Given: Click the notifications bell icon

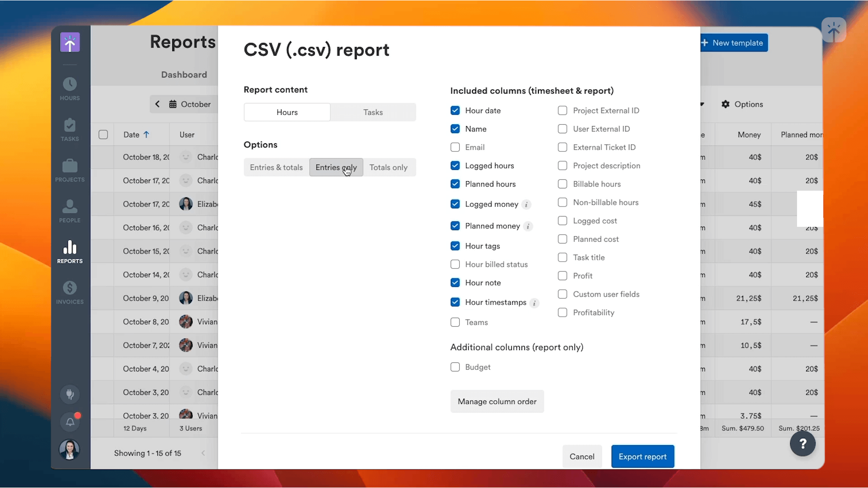Looking at the screenshot, I should point(70,422).
